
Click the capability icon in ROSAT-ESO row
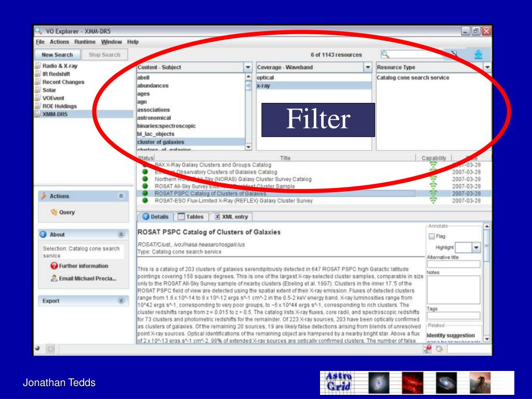pos(433,201)
